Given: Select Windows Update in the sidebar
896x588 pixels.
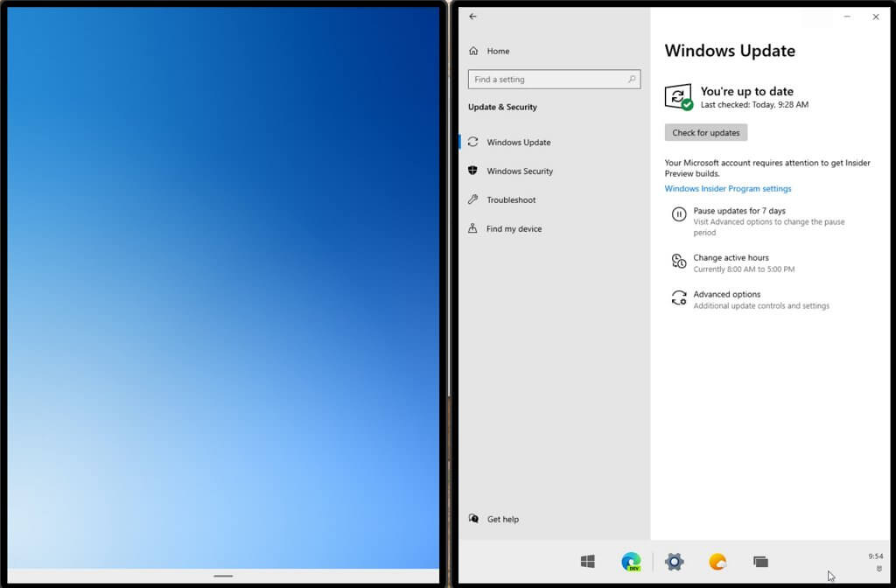Looking at the screenshot, I should [554, 143].
